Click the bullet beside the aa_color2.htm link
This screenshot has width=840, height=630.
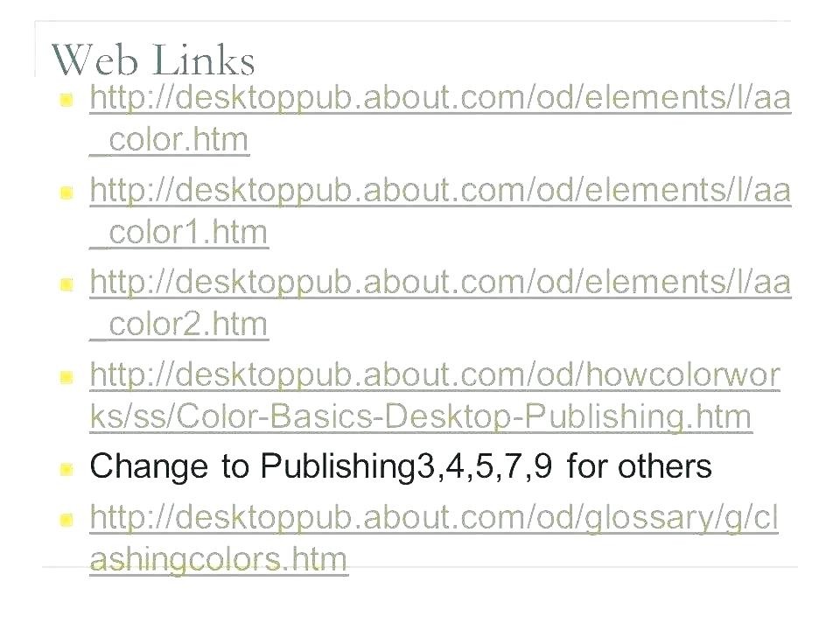(x=66, y=283)
